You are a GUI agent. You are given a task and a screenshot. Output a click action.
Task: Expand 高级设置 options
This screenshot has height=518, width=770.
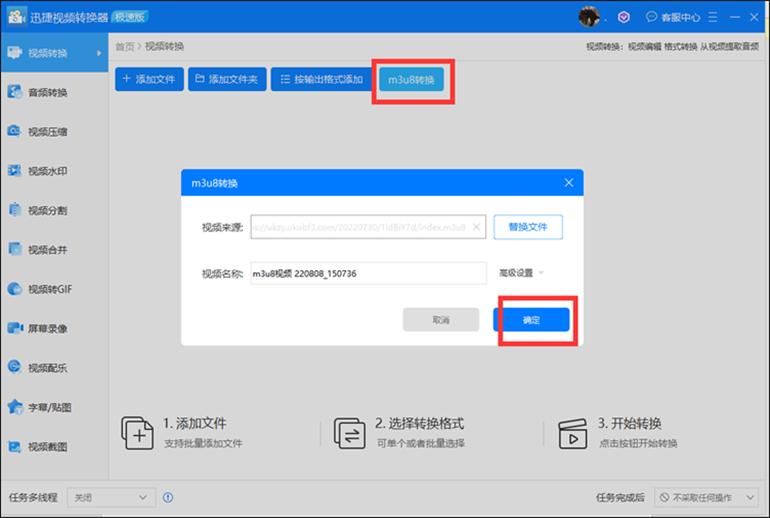coord(522,273)
